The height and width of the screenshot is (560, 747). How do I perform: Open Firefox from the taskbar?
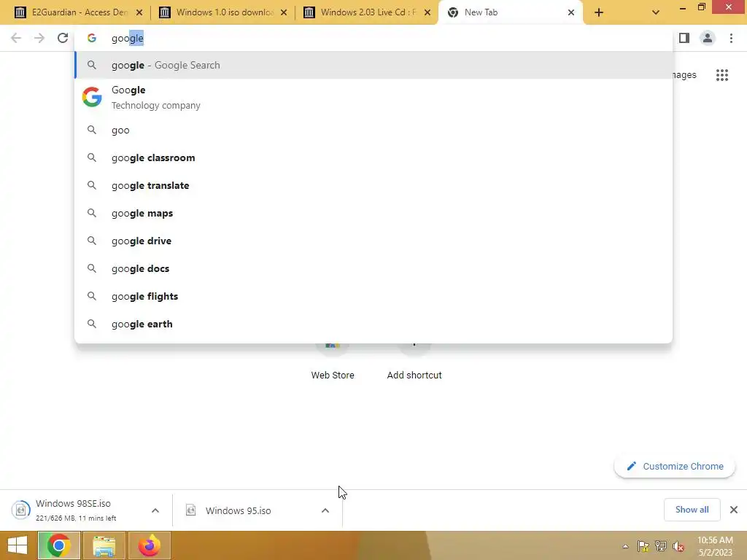click(x=149, y=545)
